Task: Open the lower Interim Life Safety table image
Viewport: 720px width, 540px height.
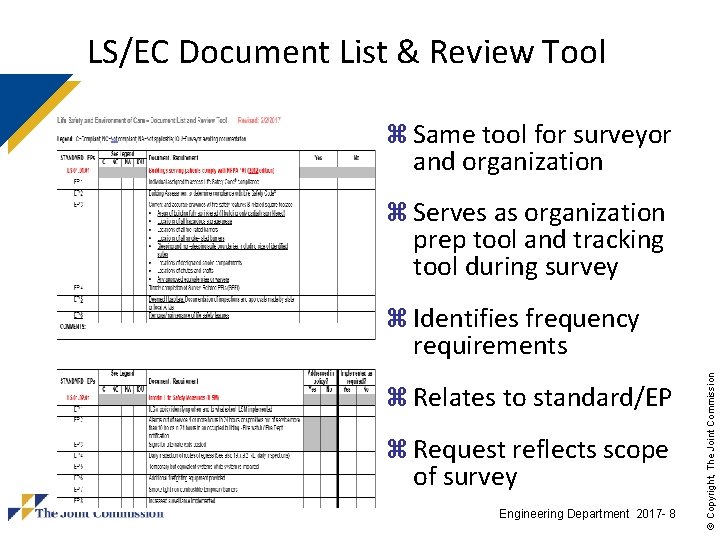Action: click(x=216, y=438)
